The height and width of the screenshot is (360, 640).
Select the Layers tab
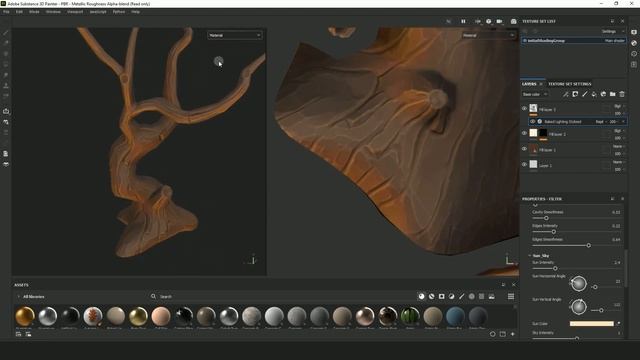pyautogui.click(x=529, y=84)
